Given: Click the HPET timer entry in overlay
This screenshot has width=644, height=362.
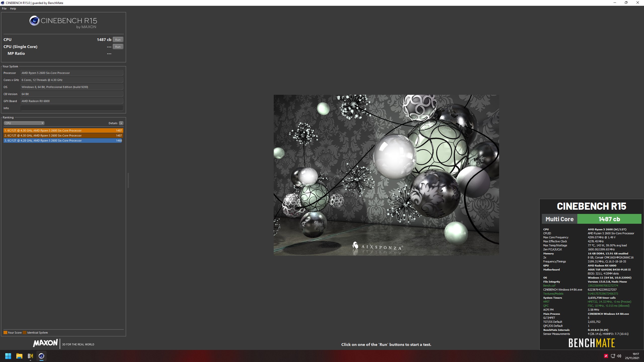Looking at the screenshot, I should [x=609, y=302].
